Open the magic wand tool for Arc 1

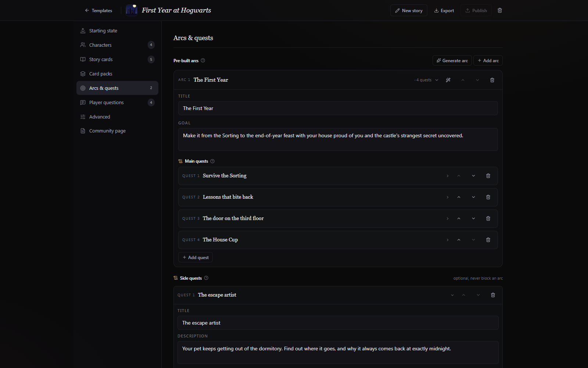click(448, 80)
